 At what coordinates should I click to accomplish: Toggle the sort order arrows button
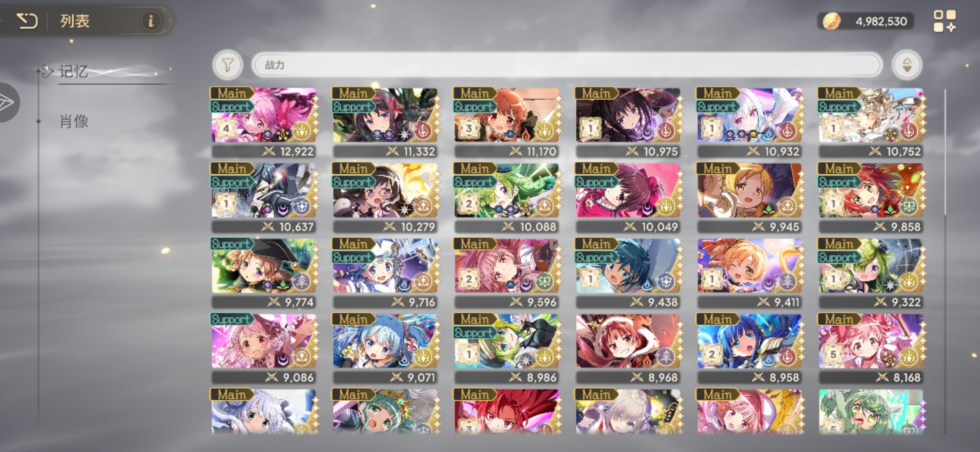907,65
